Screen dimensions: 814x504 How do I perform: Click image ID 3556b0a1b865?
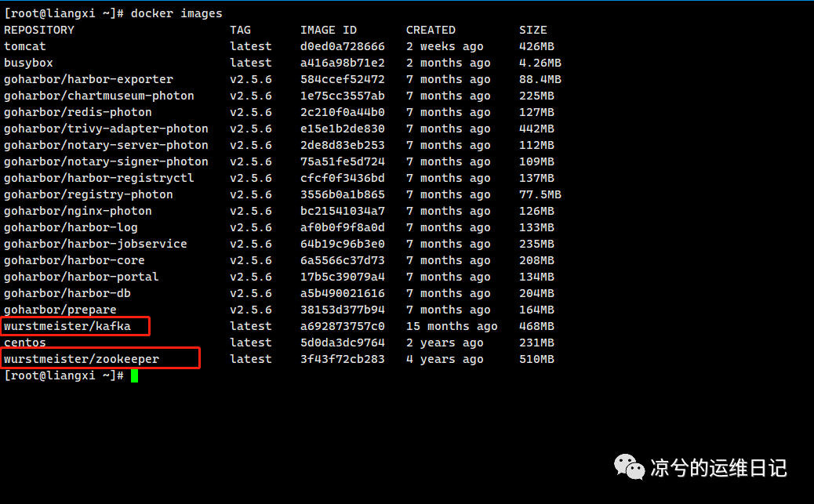[x=343, y=194]
